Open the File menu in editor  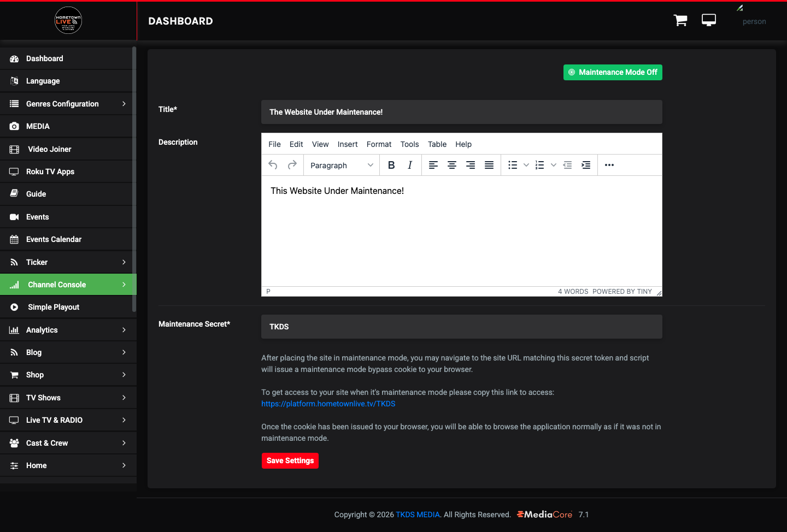pos(274,144)
